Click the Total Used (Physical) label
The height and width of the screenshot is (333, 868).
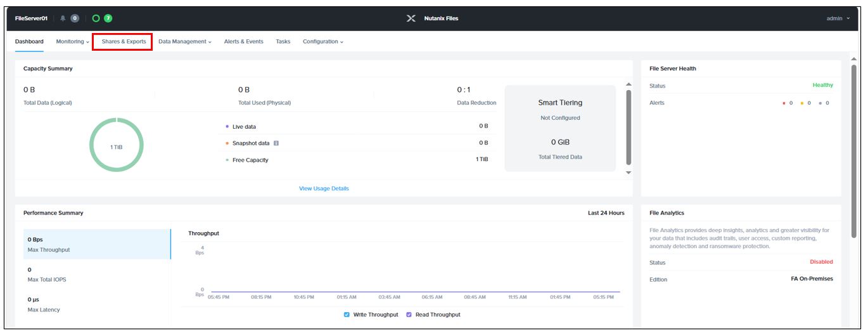(x=264, y=103)
